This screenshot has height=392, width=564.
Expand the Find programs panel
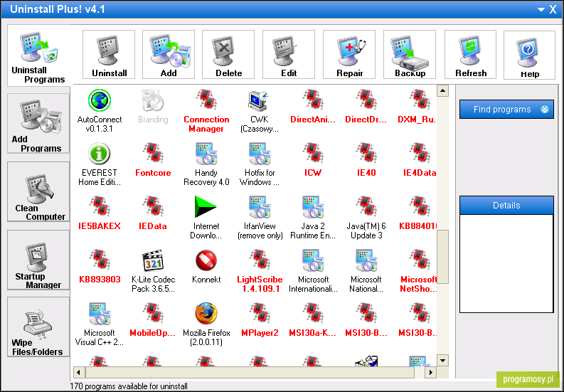coord(506,110)
